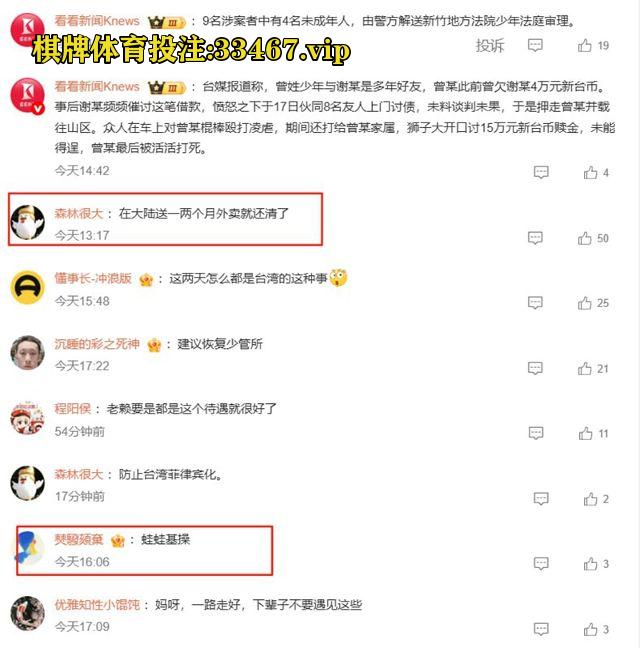This screenshot has height=648, width=640.
Task: Like 程阳侯's comment with 11 likes
Action: pos(585,434)
